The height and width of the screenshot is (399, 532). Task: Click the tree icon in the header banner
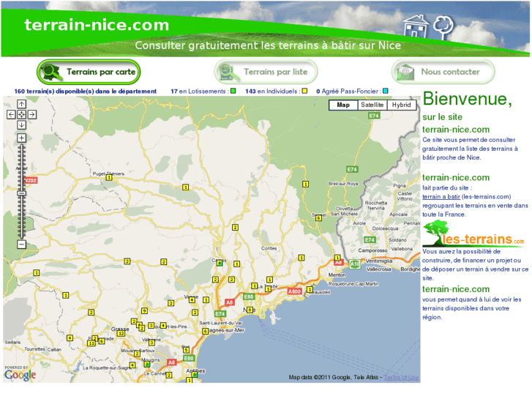[x=443, y=28]
